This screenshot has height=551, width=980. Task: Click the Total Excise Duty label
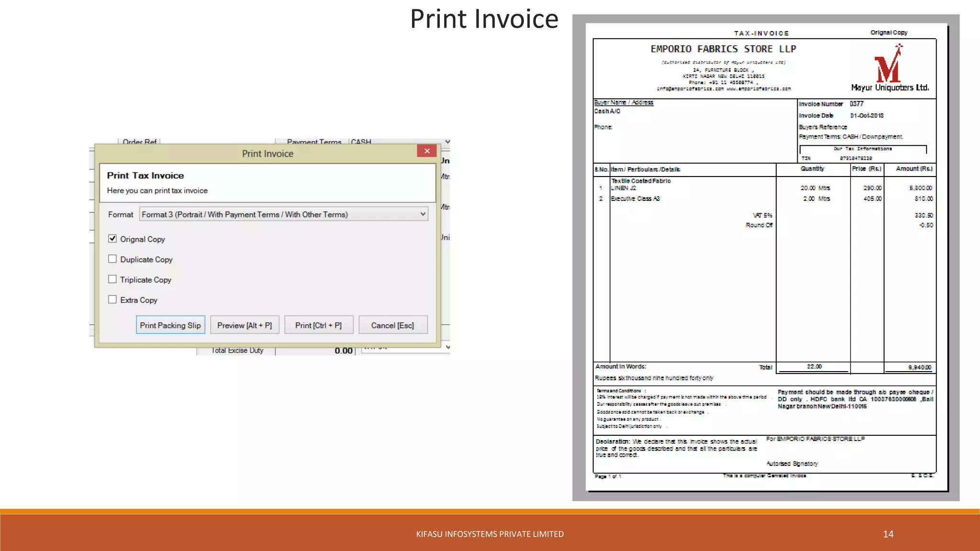pos(238,350)
